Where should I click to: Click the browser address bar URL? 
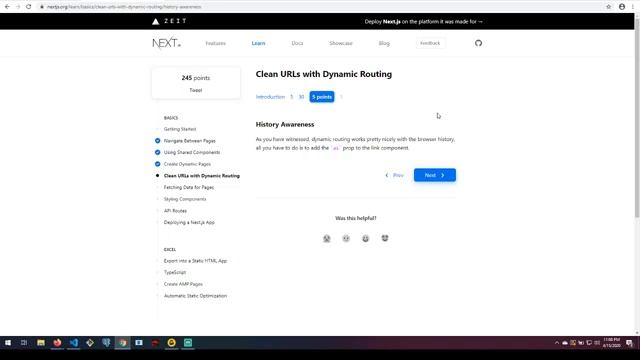[124, 7]
